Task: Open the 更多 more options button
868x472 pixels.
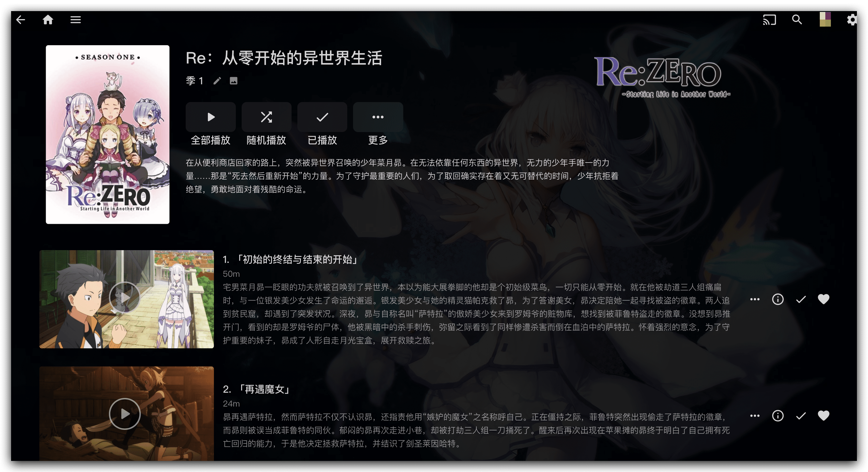Action: coord(378,117)
